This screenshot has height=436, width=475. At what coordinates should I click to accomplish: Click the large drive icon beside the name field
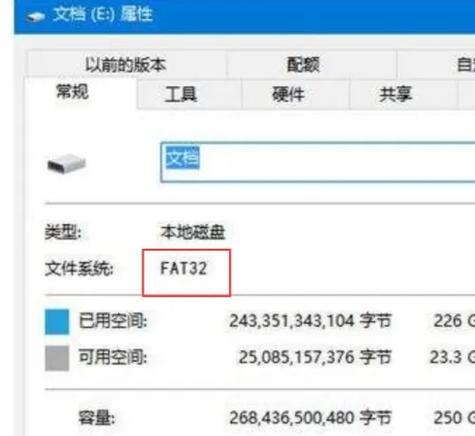click(67, 163)
